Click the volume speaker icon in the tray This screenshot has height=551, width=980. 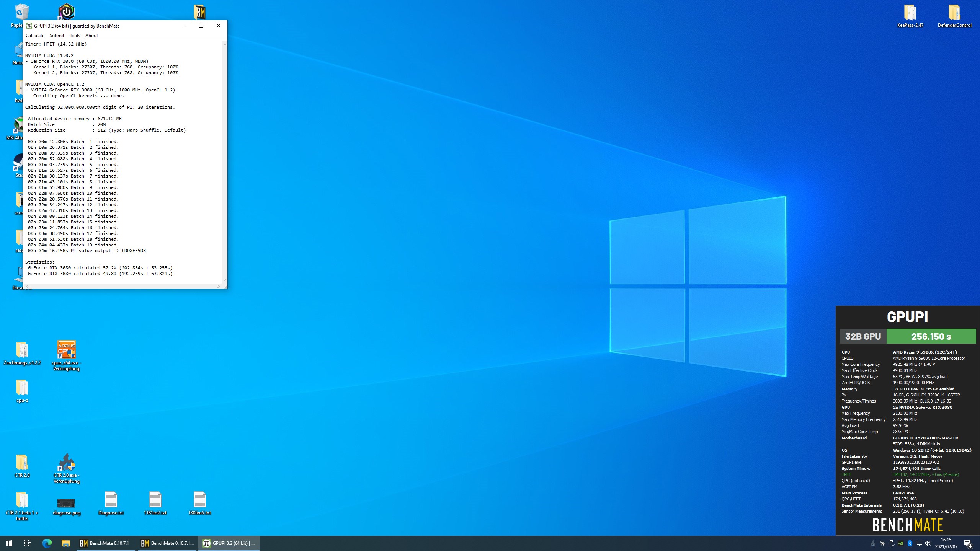coord(928,543)
